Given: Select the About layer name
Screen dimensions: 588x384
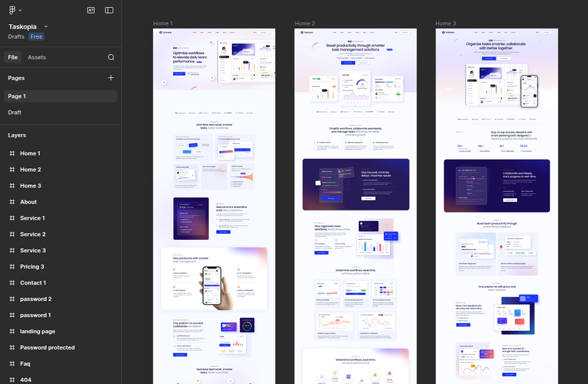Looking at the screenshot, I should (x=28, y=202).
